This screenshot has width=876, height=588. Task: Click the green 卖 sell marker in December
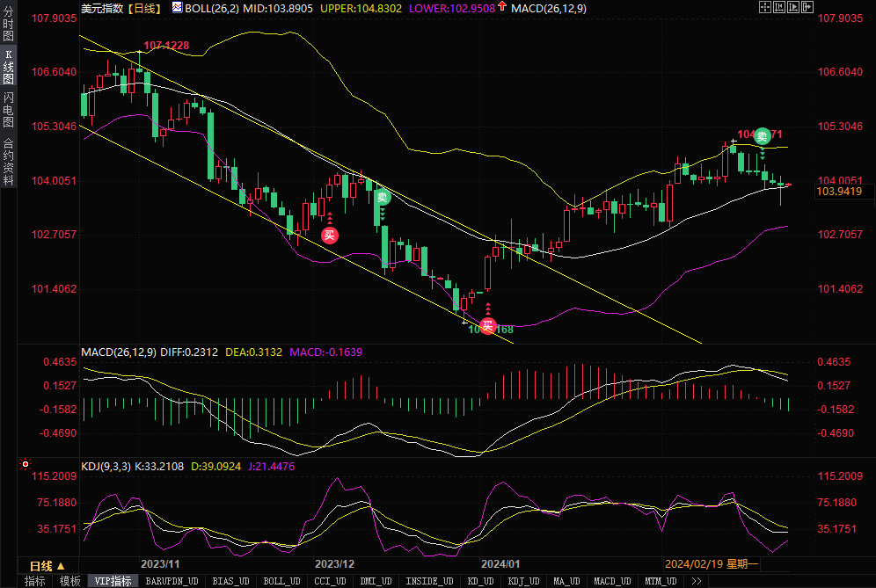click(383, 198)
